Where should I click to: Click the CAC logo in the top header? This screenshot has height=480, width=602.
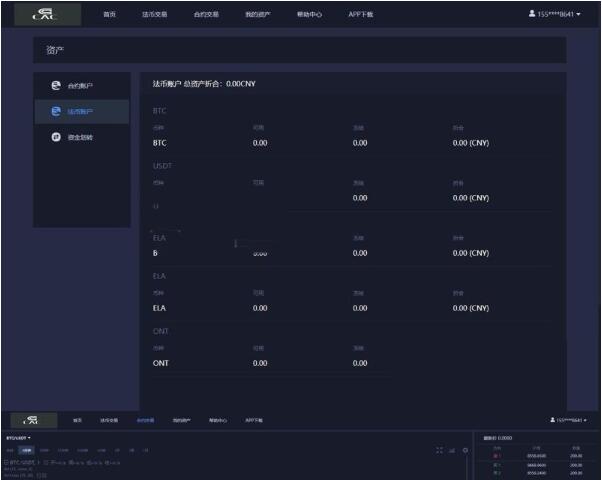pos(43,14)
